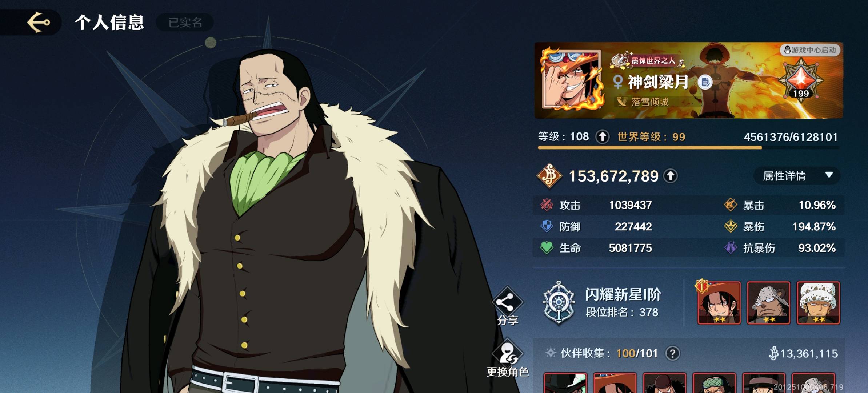Expand the 属性详情 dropdown
This screenshot has width=868, height=393.
pos(797,176)
